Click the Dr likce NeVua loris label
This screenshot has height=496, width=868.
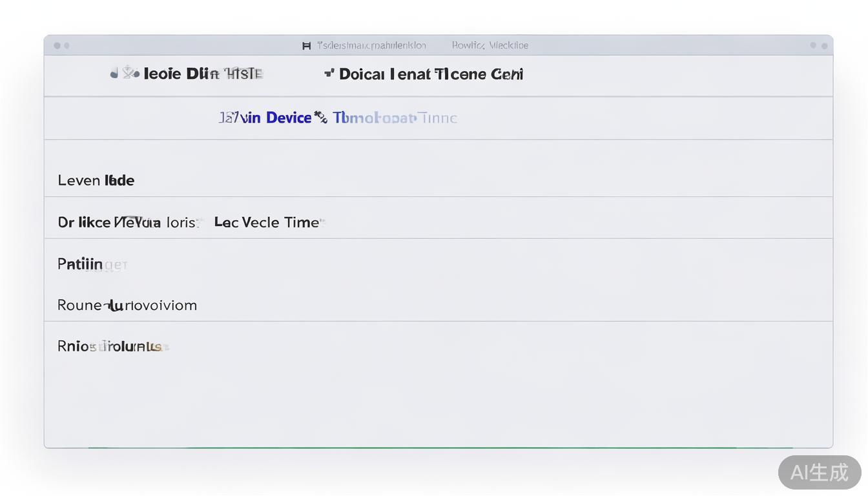click(x=127, y=223)
